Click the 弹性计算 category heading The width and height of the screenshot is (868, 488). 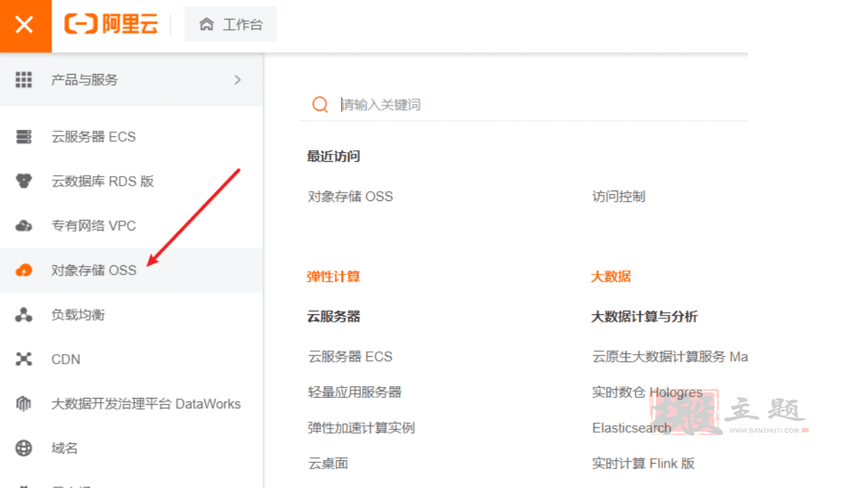tap(334, 276)
